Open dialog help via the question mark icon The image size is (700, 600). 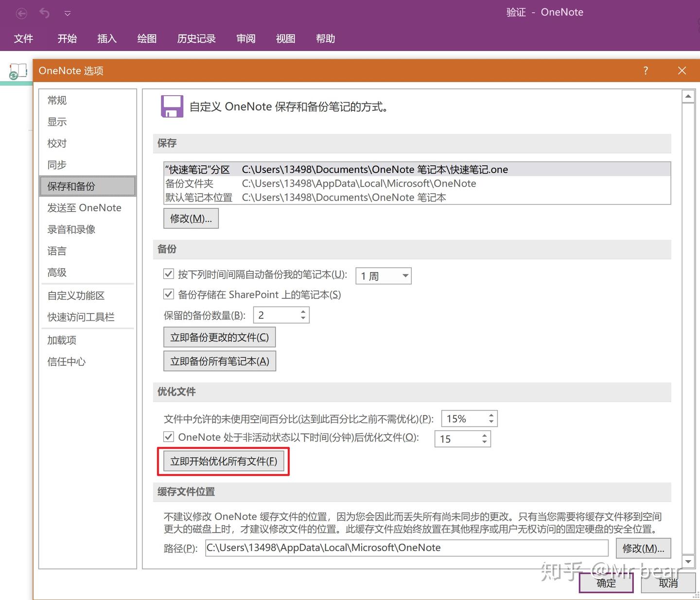click(645, 70)
